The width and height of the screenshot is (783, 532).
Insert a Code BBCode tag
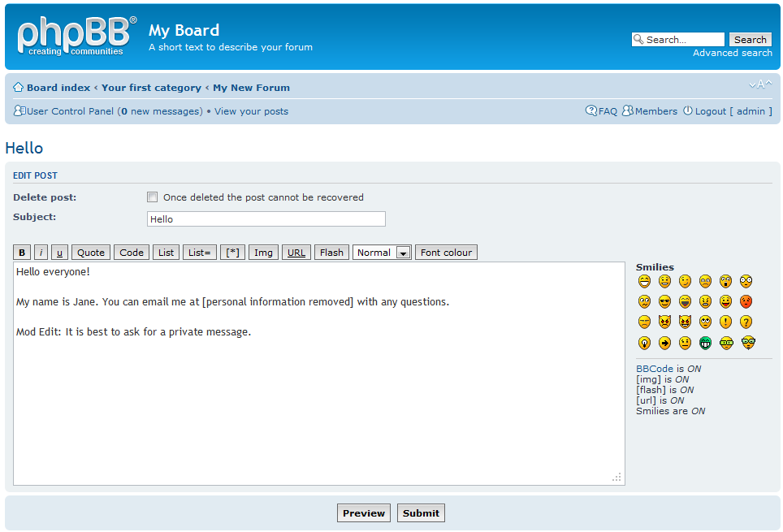pos(132,253)
